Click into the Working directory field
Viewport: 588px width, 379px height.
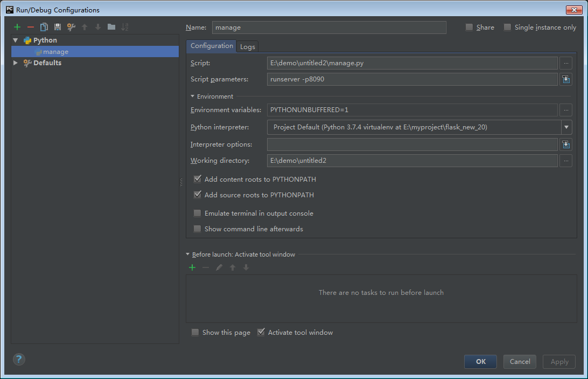click(412, 161)
